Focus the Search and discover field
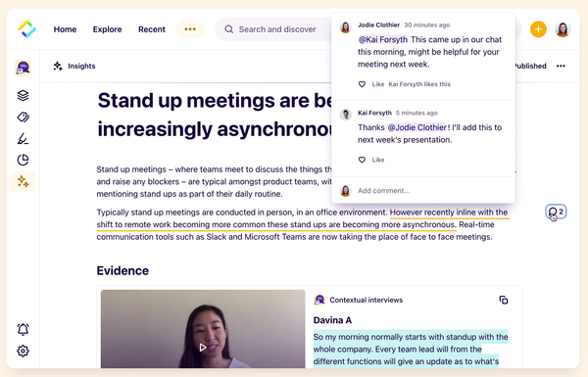 pos(273,29)
